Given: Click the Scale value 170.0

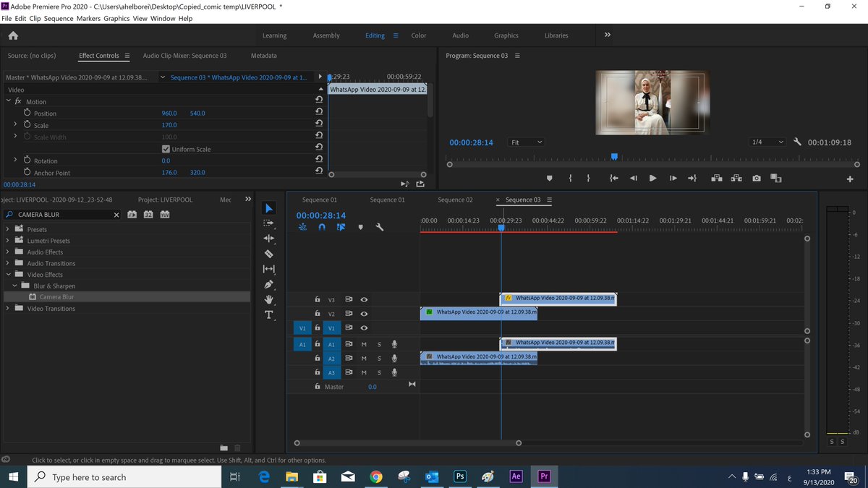Looking at the screenshot, I should (169, 125).
